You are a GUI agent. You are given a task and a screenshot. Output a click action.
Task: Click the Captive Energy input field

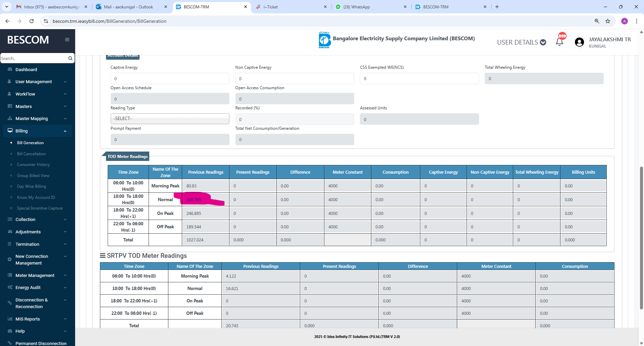170,79
